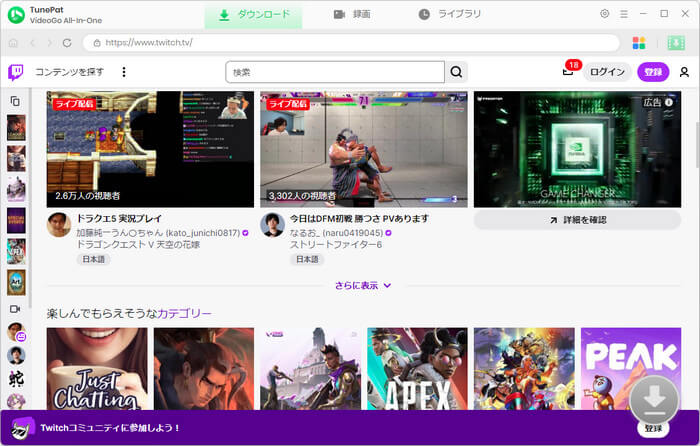Reload the page with refresh icon
Viewport: 700px width, 446px height.
67,43
